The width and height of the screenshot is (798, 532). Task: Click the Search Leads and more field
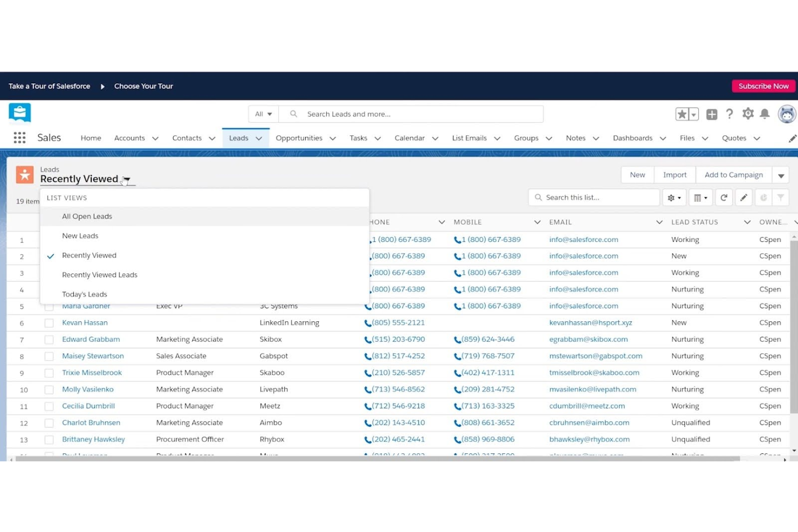point(411,114)
